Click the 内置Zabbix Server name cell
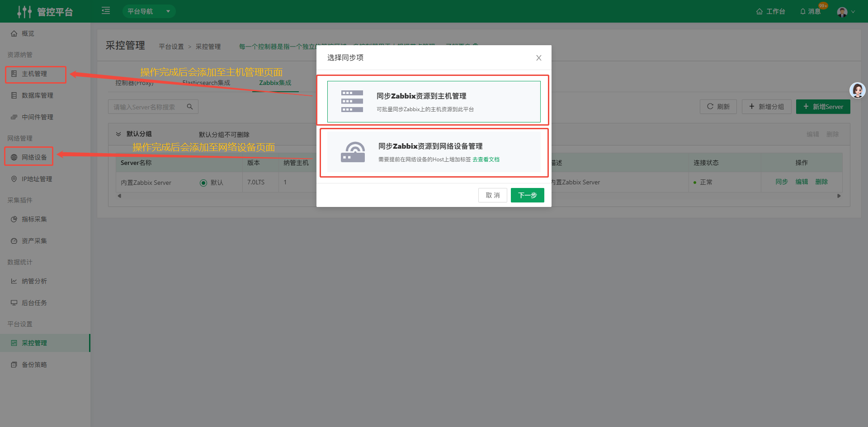The height and width of the screenshot is (427, 868). [x=146, y=183]
